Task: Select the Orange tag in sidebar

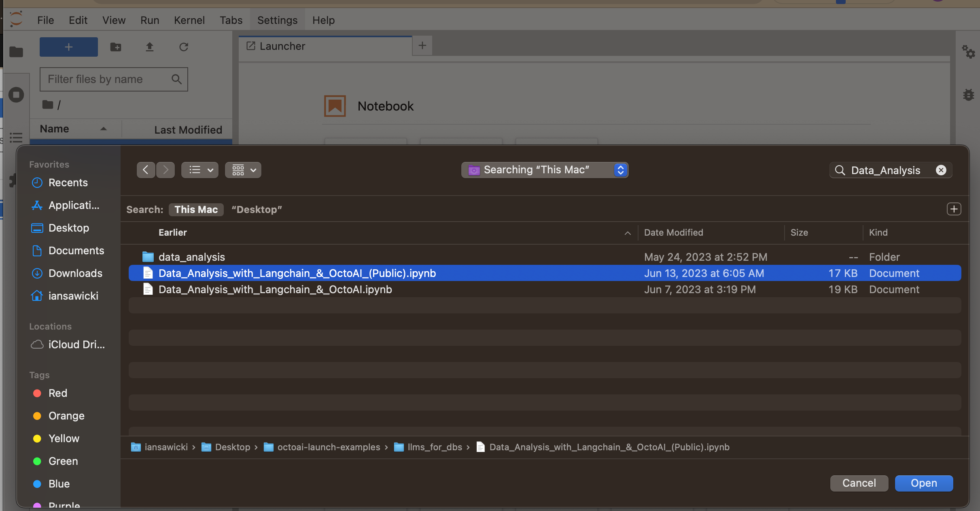Action: (x=66, y=416)
